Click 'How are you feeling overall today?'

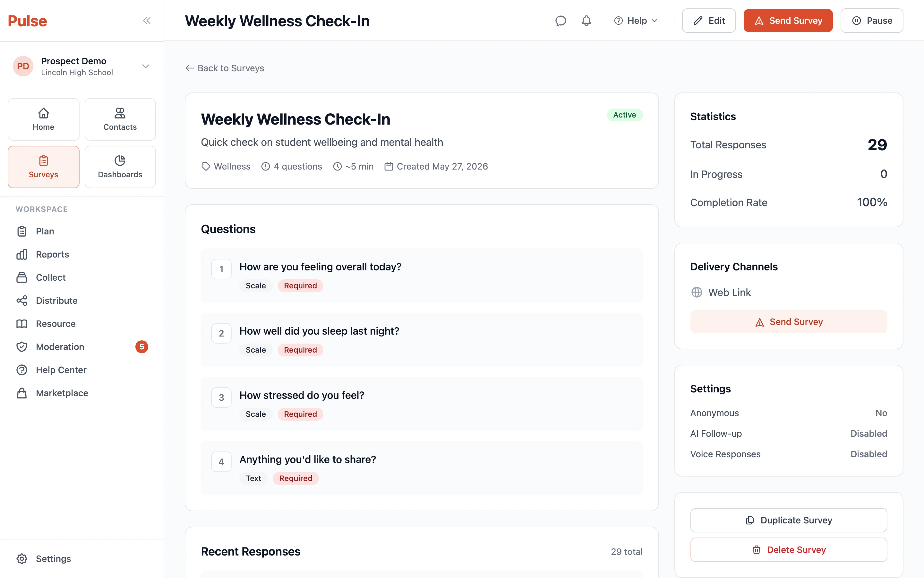[320, 267]
